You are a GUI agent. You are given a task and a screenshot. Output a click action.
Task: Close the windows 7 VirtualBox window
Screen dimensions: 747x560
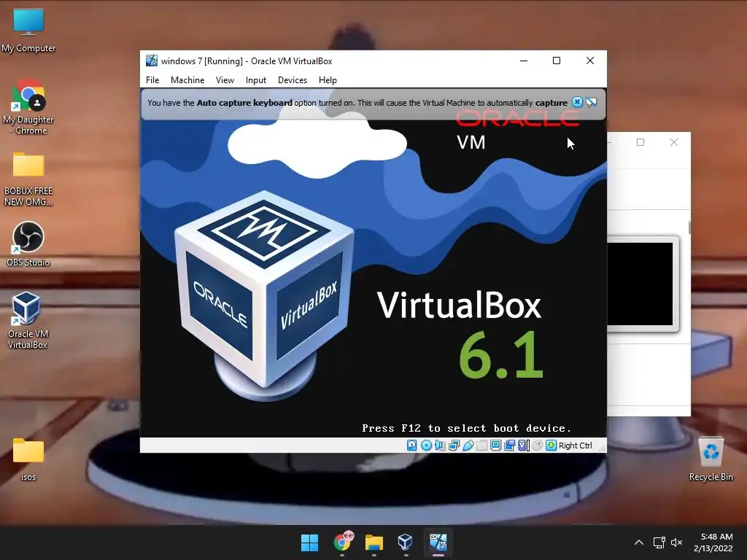click(589, 61)
